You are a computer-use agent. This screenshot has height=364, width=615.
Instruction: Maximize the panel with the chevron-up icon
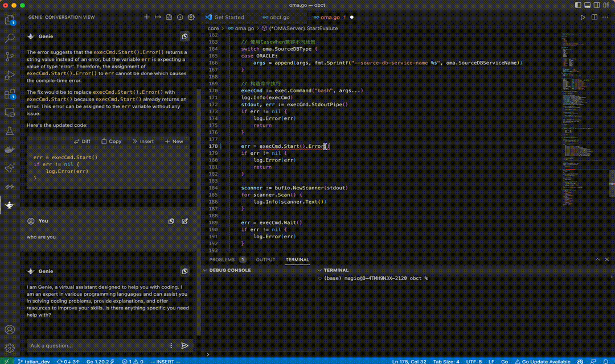(x=597, y=259)
